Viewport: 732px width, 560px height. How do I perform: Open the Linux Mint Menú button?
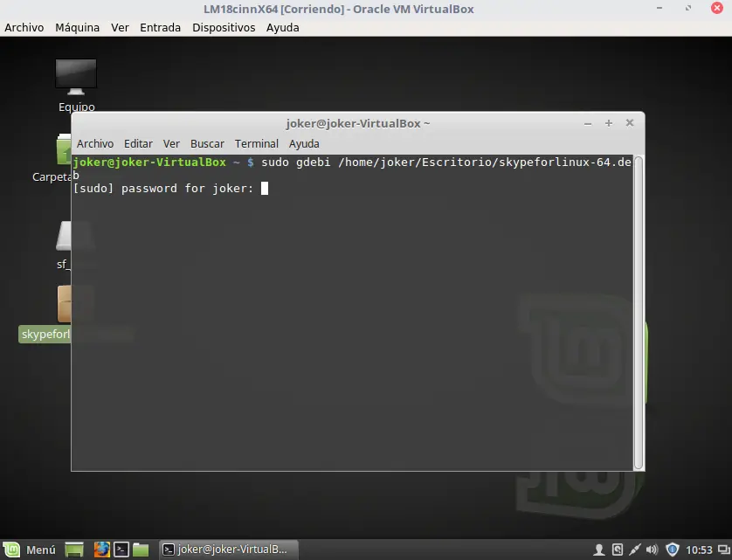click(x=30, y=550)
